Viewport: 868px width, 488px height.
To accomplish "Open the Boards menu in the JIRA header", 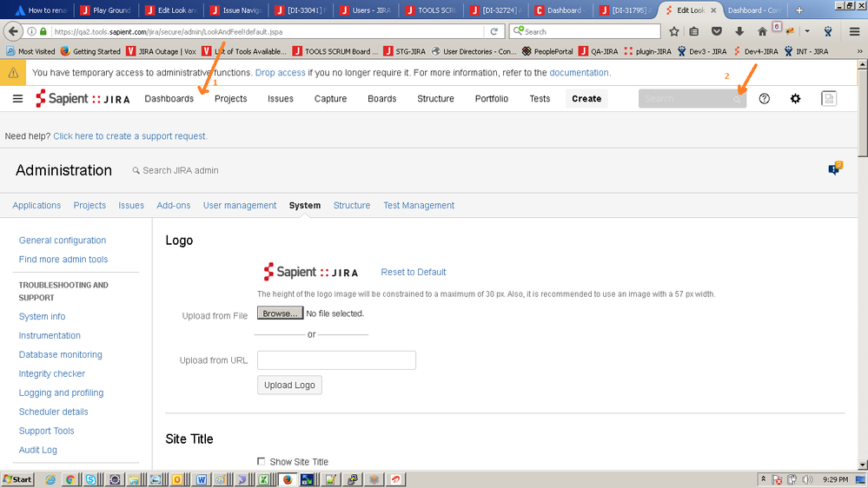I will tap(382, 98).
